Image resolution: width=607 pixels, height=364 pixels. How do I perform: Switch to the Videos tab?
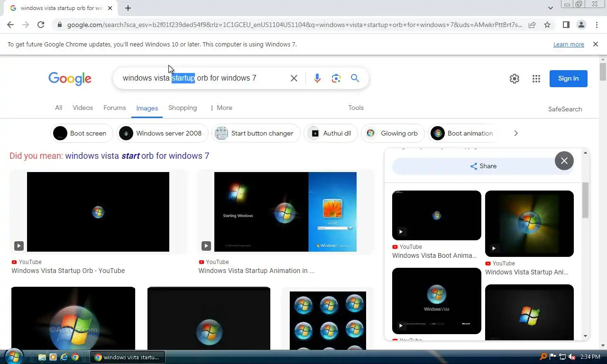click(x=83, y=108)
